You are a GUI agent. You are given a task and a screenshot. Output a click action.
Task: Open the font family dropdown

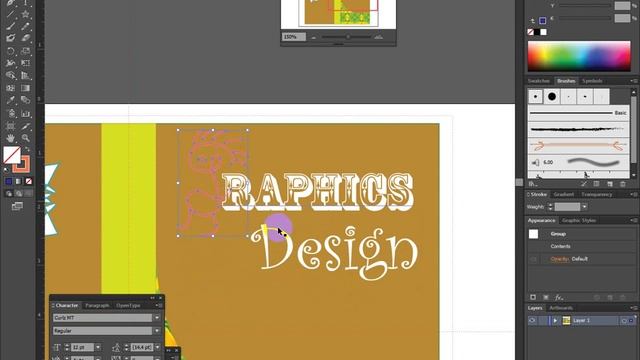point(157,318)
